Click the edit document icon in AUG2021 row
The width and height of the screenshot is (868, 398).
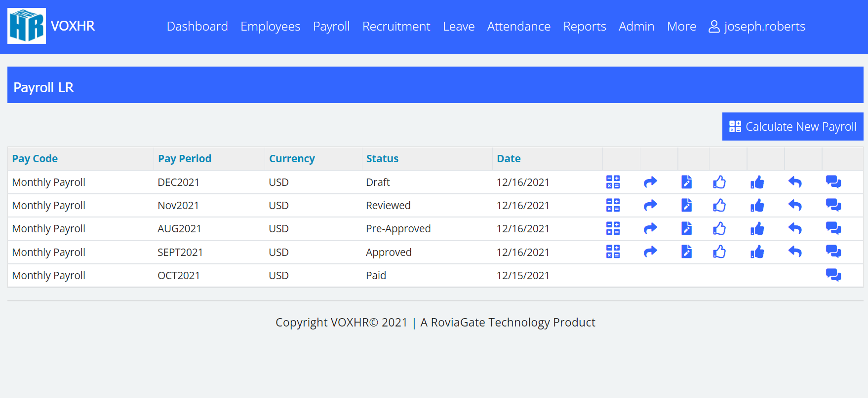tap(686, 228)
